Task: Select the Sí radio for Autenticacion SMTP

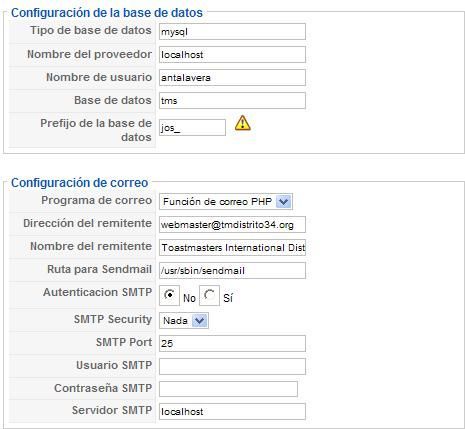Action: (209, 295)
